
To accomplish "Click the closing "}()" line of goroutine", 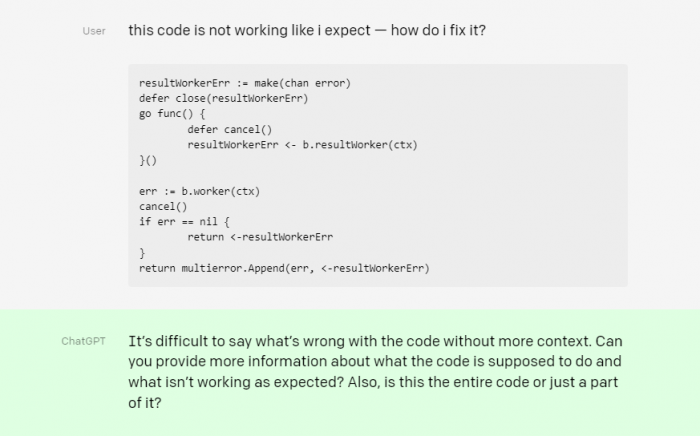I will [148, 160].
